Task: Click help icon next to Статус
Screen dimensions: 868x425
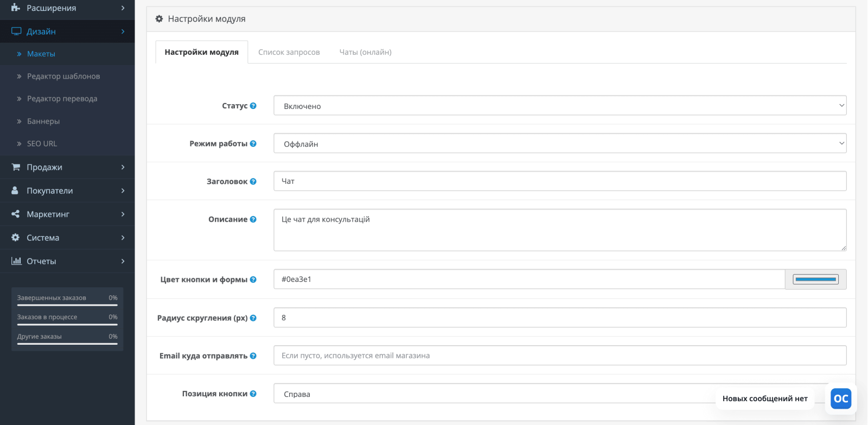Action: (253, 106)
